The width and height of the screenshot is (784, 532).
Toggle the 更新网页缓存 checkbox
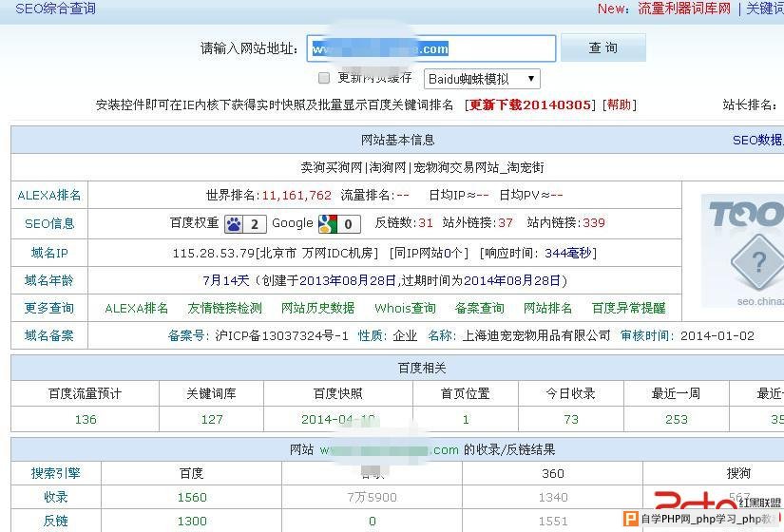pos(324,78)
